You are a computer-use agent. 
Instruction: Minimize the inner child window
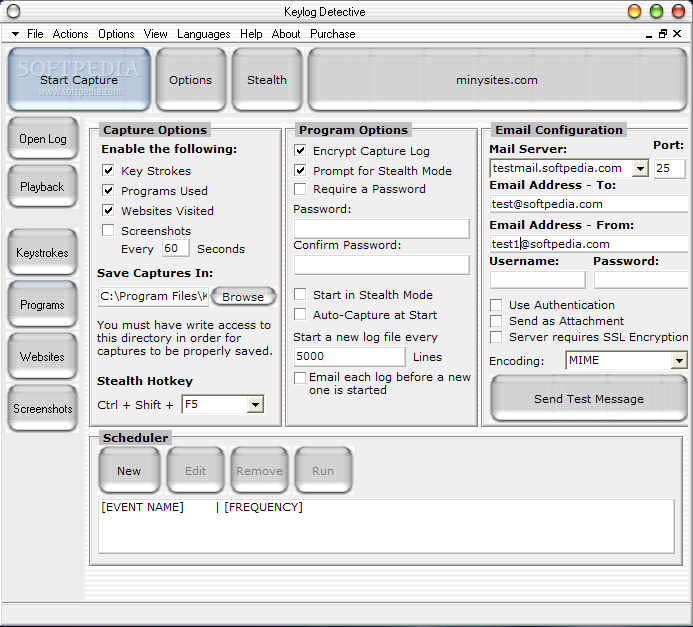coord(649,34)
